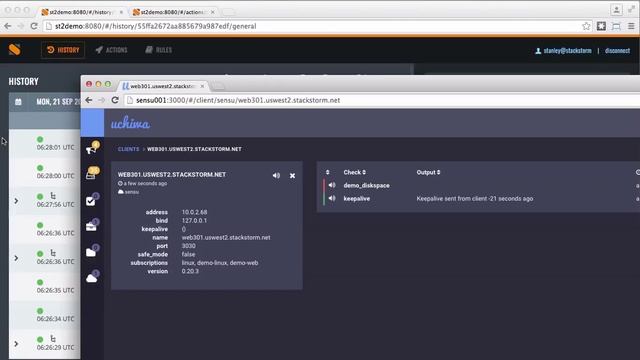The width and height of the screenshot is (640, 360).
Task: Click the address value 10.0.2.68
Action: (194, 212)
